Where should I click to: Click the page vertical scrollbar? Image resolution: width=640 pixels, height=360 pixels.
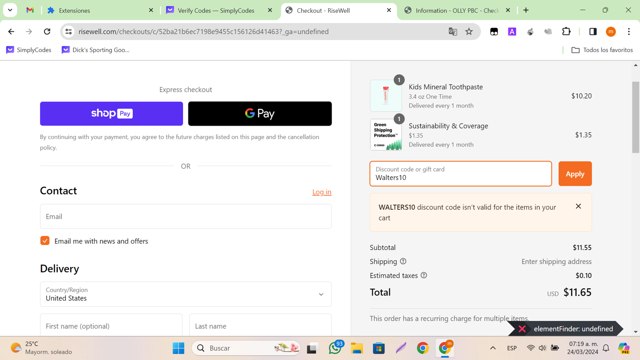pos(636,117)
